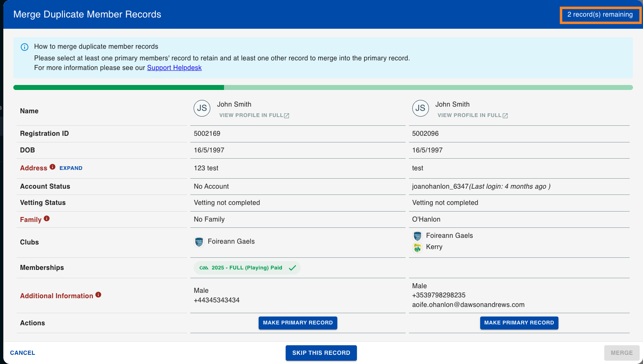Click Foireann Gaels crest in first record

[199, 242]
